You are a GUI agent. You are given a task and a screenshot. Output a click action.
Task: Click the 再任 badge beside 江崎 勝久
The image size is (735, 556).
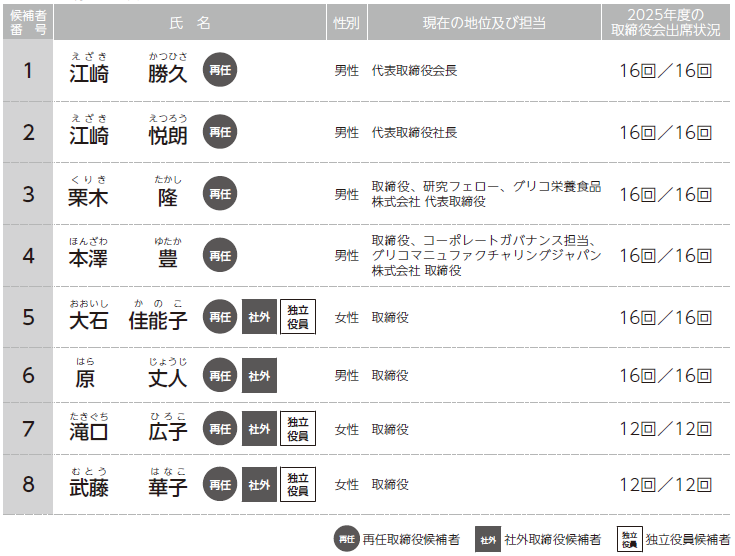(220, 71)
